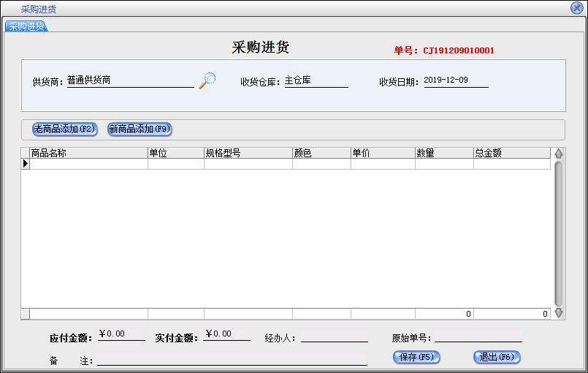Click the 商品名称 column header
This screenshot has width=588, height=373.
(88, 153)
